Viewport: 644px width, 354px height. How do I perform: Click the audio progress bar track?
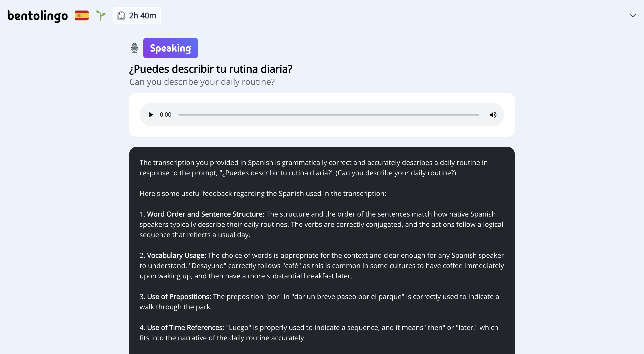click(x=328, y=115)
